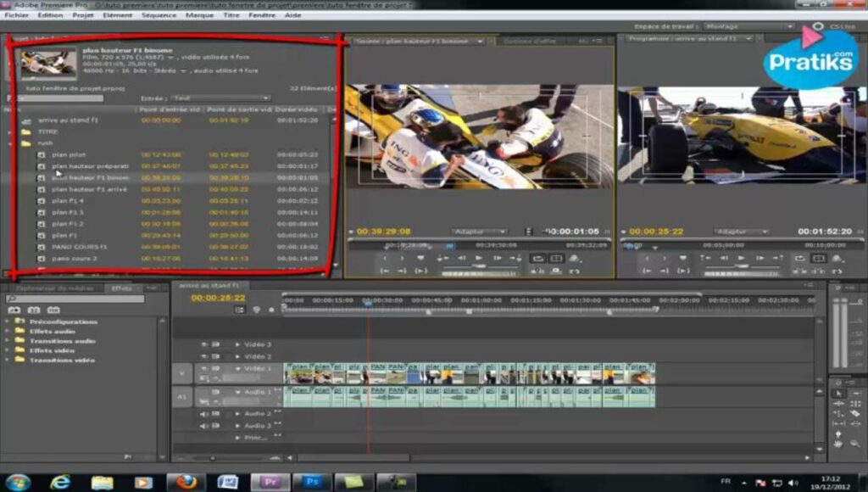Mute the Audio 3 track speaker
Image resolution: width=868 pixels, height=492 pixels.
pos(204,426)
